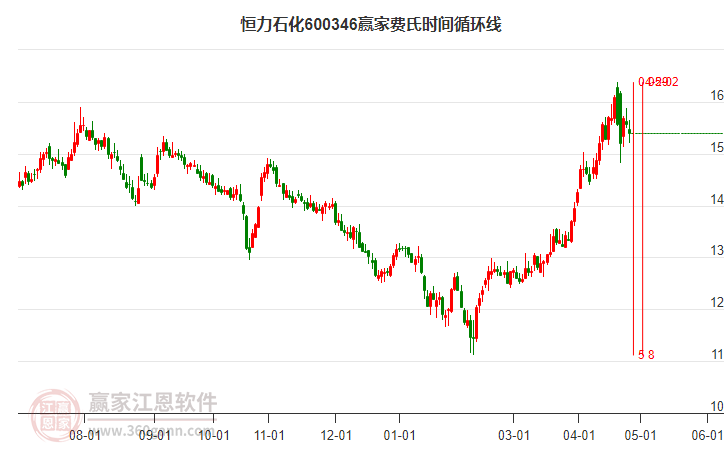This screenshot has width=726, height=450.
Task: Select the 08-01 date label
Action: point(83,435)
